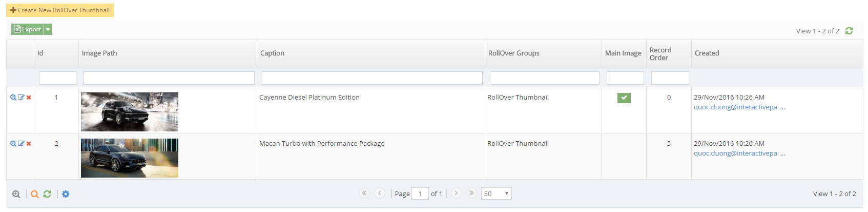Delete the Cayenne Diesel row
868x212 pixels.
(29, 98)
